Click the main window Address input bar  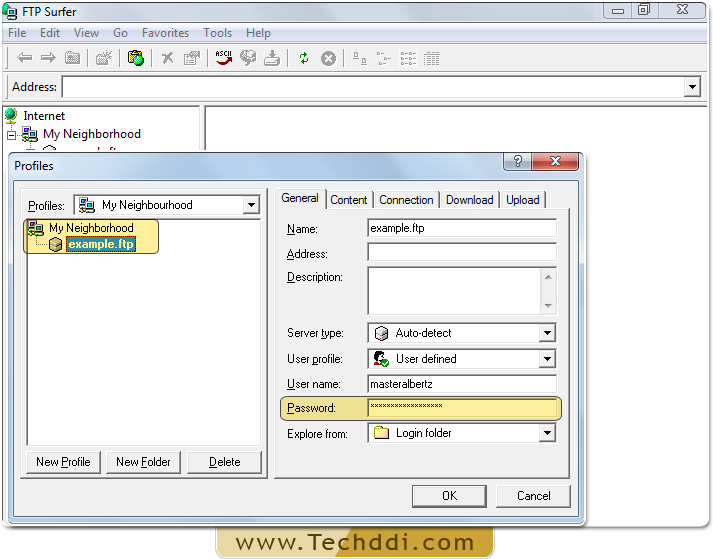click(x=373, y=86)
